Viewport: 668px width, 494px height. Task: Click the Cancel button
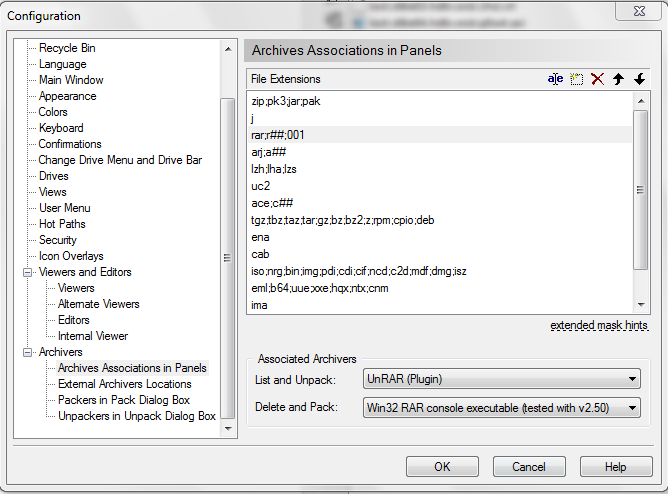point(529,467)
